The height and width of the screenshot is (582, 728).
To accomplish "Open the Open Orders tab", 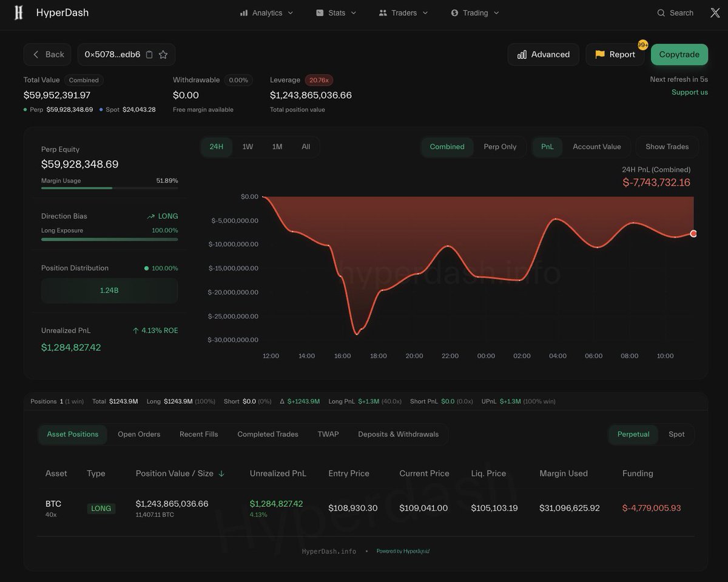I will click(139, 434).
